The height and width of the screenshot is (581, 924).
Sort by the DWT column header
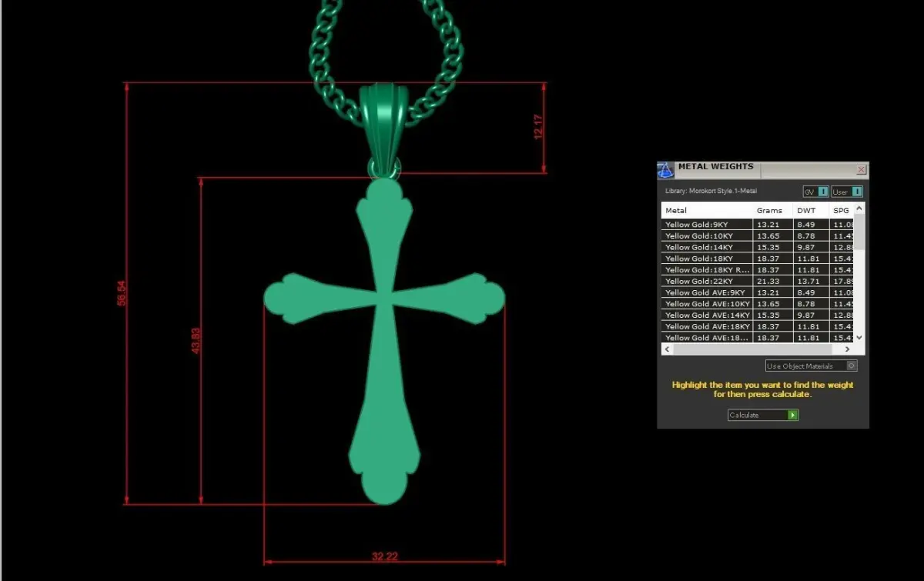click(812, 210)
